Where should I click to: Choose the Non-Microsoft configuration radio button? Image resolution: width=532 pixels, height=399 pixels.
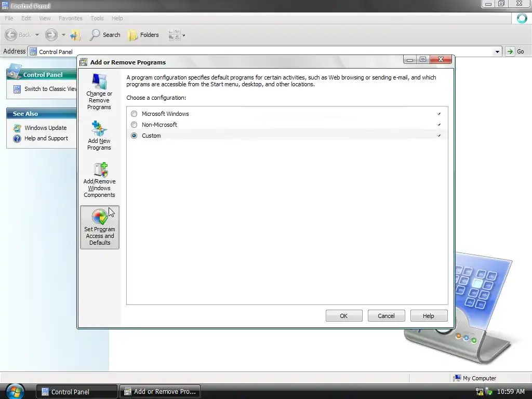134,125
